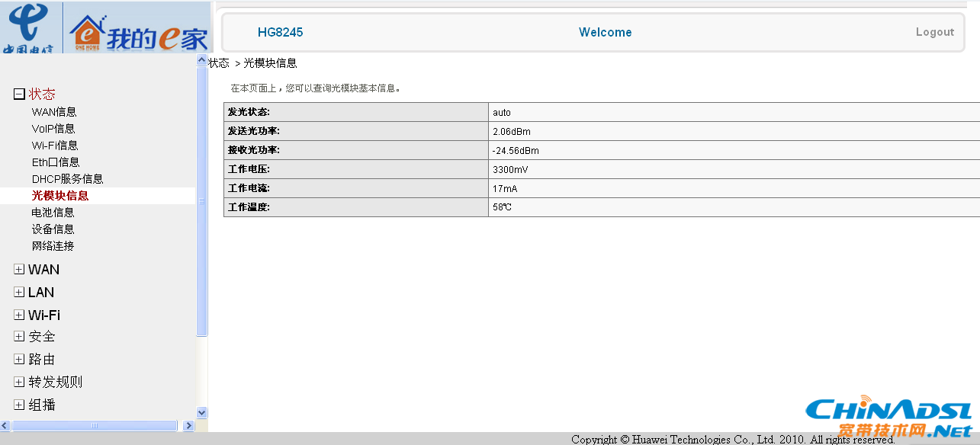The image size is (980, 445).
Task: Click the ChinaDSL.net watermark logo
Action: coord(889,418)
